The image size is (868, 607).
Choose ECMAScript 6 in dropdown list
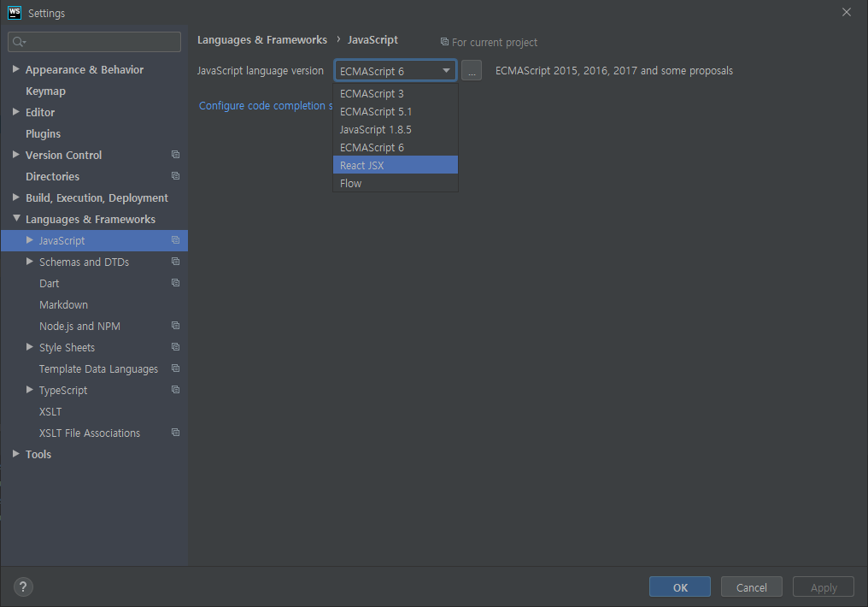pos(396,147)
